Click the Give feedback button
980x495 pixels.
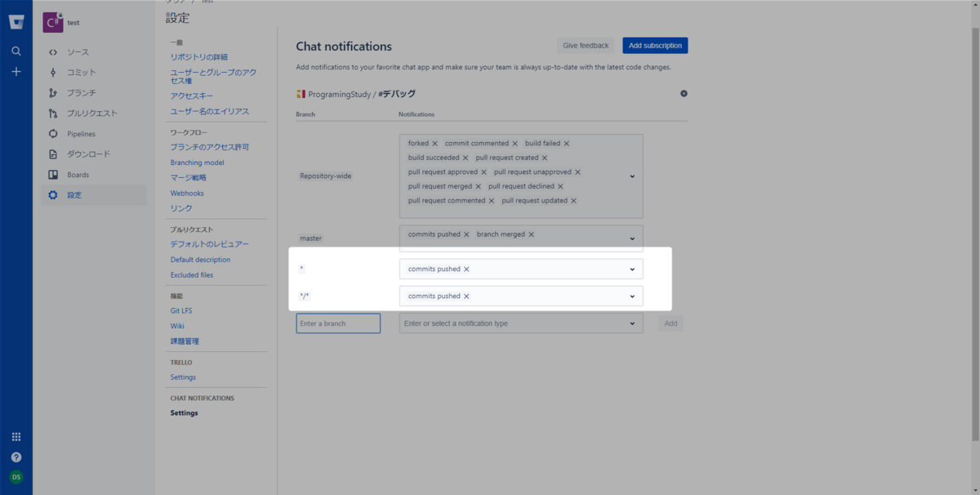tap(586, 46)
